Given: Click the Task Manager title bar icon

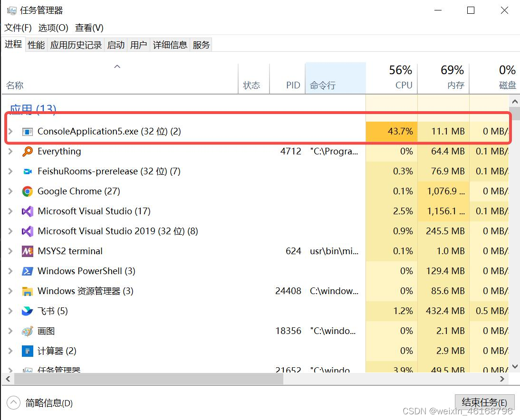Looking at the screenshot, I should point(11,10).
